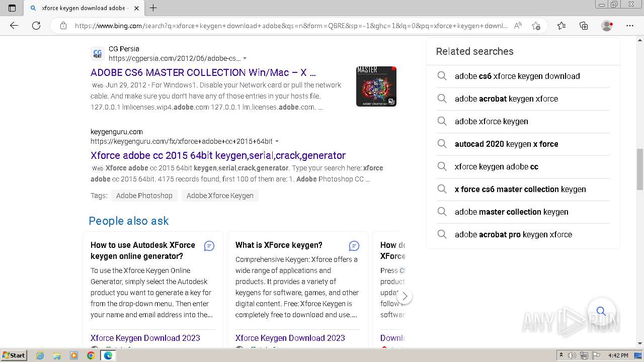Search related query adobe xforce keygen

point(523,121)
